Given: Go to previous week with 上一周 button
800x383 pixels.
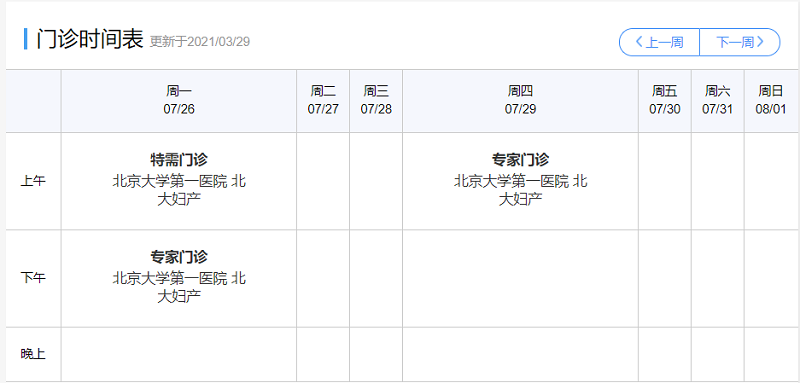Looking at the screenshot, I should click(x=659, y=42).
